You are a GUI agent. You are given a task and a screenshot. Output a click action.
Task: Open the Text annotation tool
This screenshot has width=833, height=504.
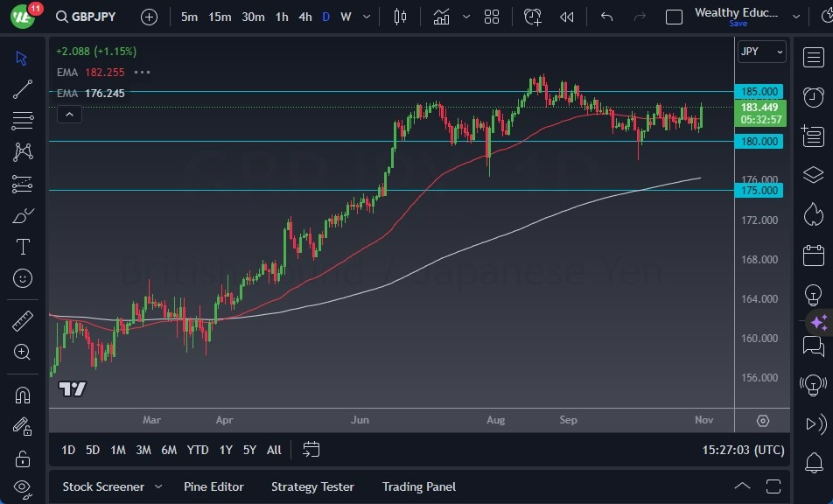(22, 247)
